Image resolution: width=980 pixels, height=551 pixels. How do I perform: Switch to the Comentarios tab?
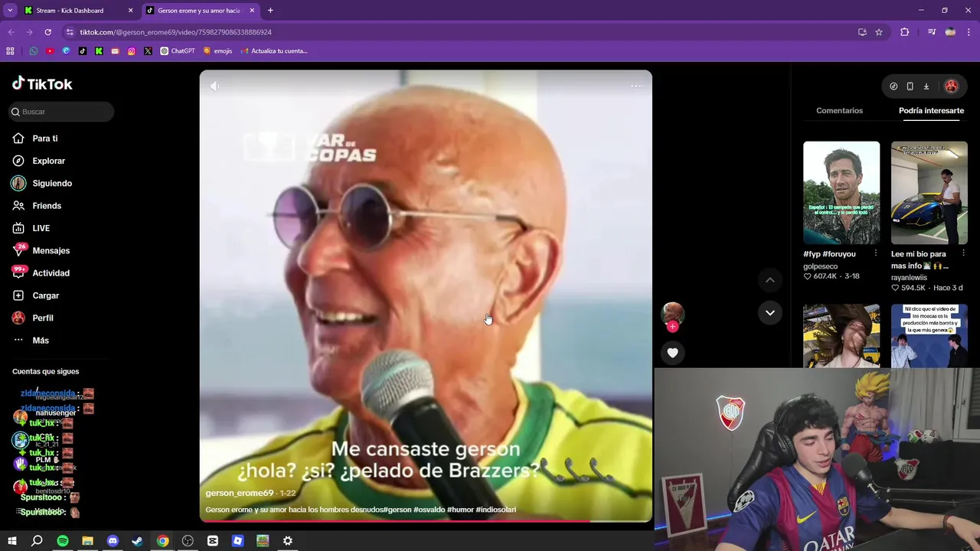pyautogui.click(x=839, y=111)
